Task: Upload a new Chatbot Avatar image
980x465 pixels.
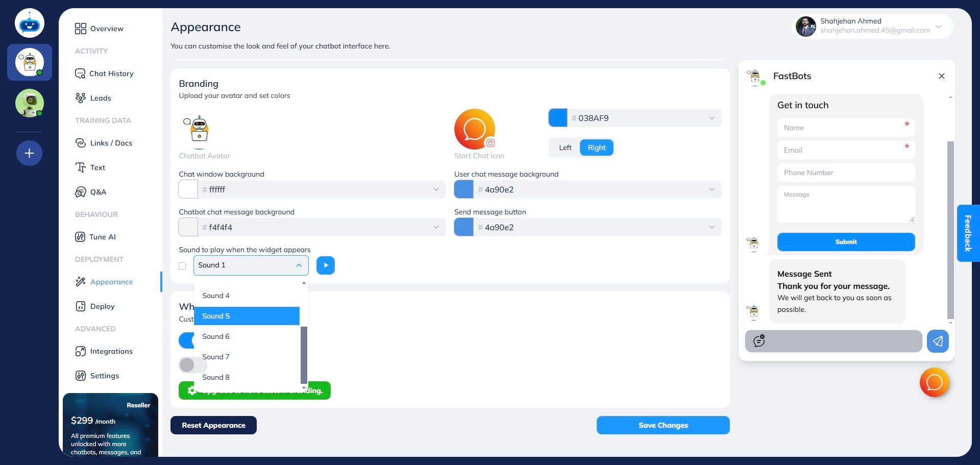Action: point(198,130)
